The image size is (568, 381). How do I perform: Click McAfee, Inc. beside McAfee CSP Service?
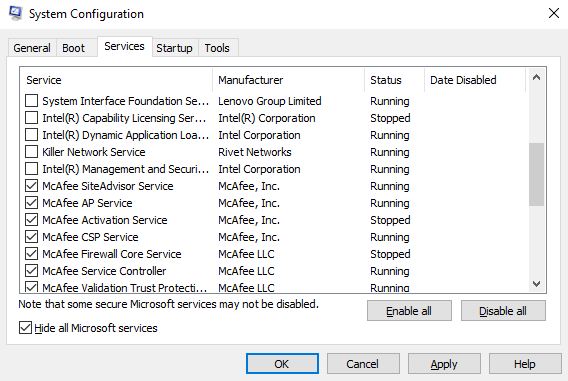(249, 237)
